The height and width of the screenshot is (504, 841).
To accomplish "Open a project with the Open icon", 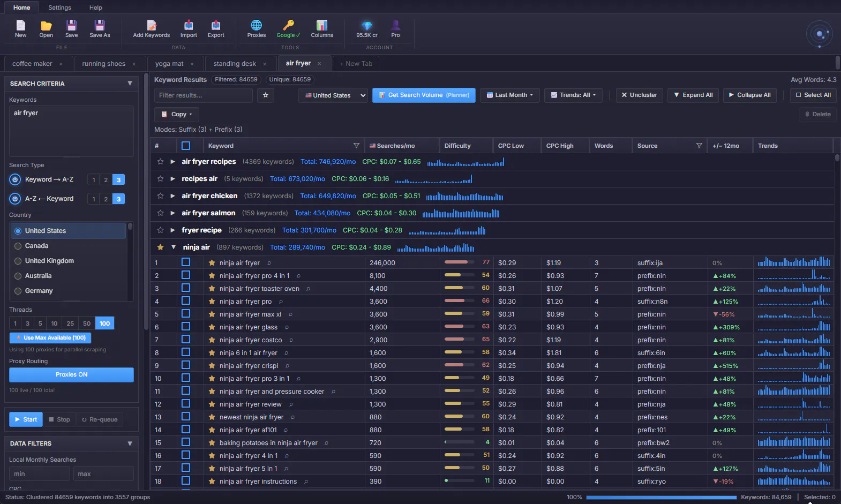I will click(x=46, y=25).
